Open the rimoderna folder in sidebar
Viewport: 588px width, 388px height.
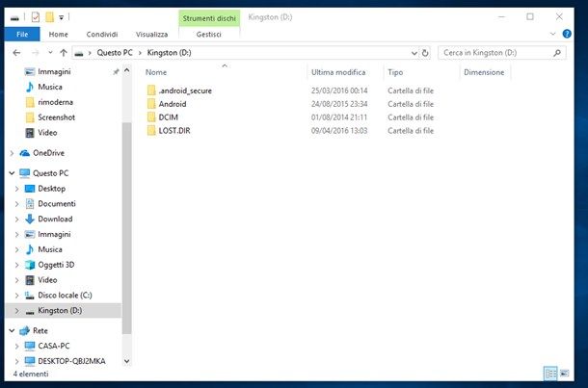(55, 102)
